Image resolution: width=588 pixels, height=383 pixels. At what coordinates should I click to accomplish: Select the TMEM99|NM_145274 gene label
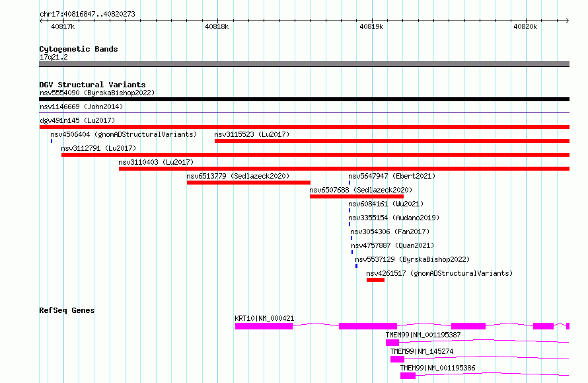pos(422,351)
